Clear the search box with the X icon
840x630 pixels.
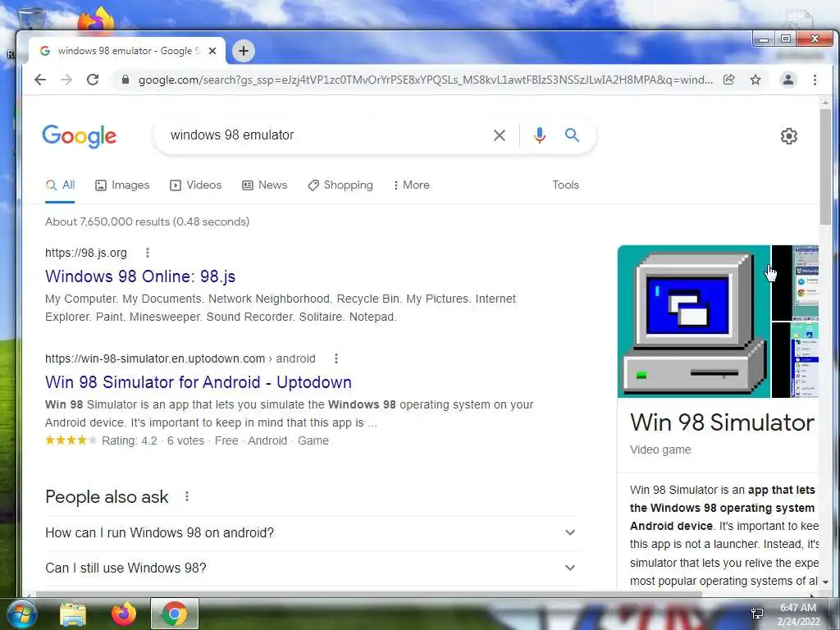click(x=500, y=135)
